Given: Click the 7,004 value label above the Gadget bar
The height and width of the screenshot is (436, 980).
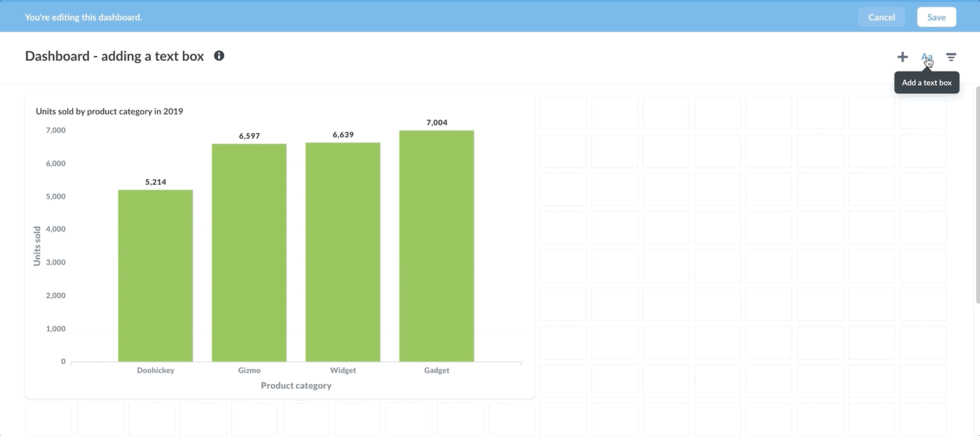Looking at the screenshot, I should pyautogui.click(x=436, y=122).
